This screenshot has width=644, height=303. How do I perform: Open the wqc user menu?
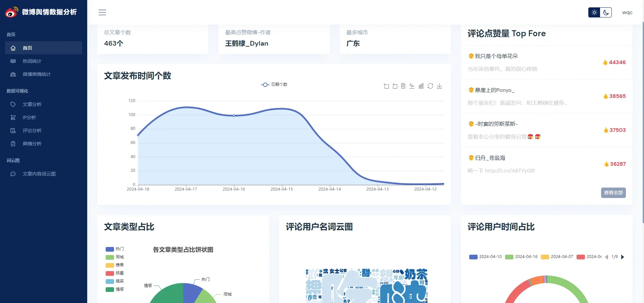pyautogui.click(x=627, y=12)
